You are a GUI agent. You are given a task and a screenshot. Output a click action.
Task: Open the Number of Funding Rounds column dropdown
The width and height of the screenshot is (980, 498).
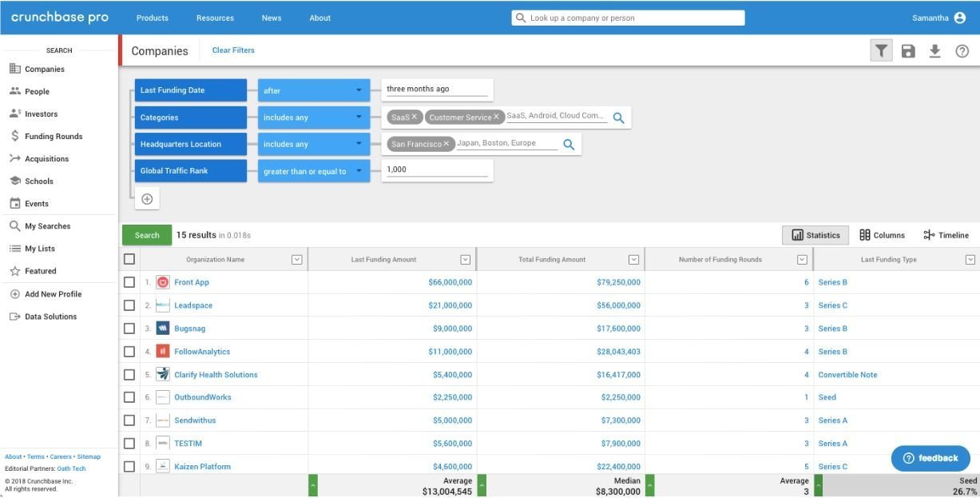[x=802, y=259]
